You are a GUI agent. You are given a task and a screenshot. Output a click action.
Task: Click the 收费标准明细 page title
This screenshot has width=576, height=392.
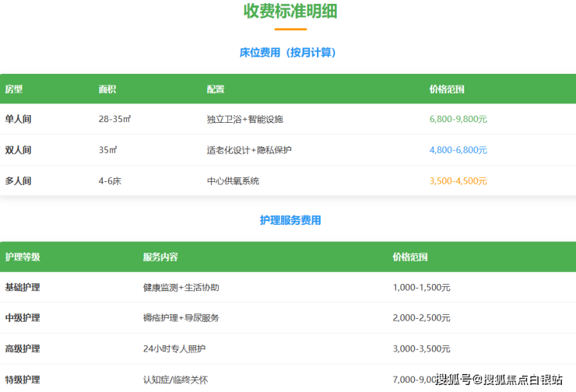pos(290,12)
